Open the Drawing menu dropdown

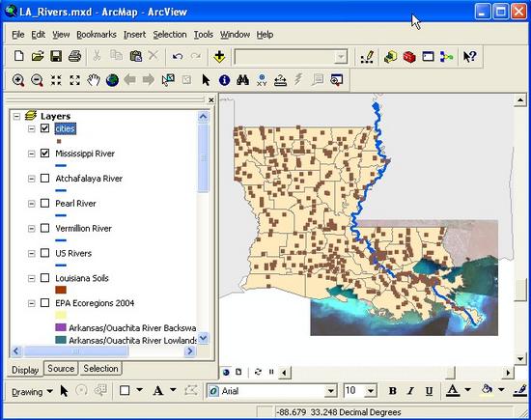32,392
